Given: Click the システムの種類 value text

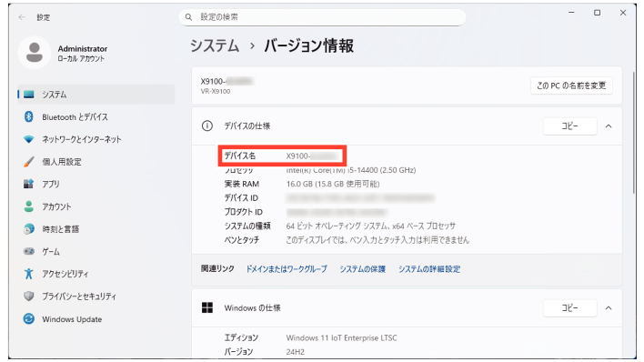Looking at the screenshot, I should point(371,226).
